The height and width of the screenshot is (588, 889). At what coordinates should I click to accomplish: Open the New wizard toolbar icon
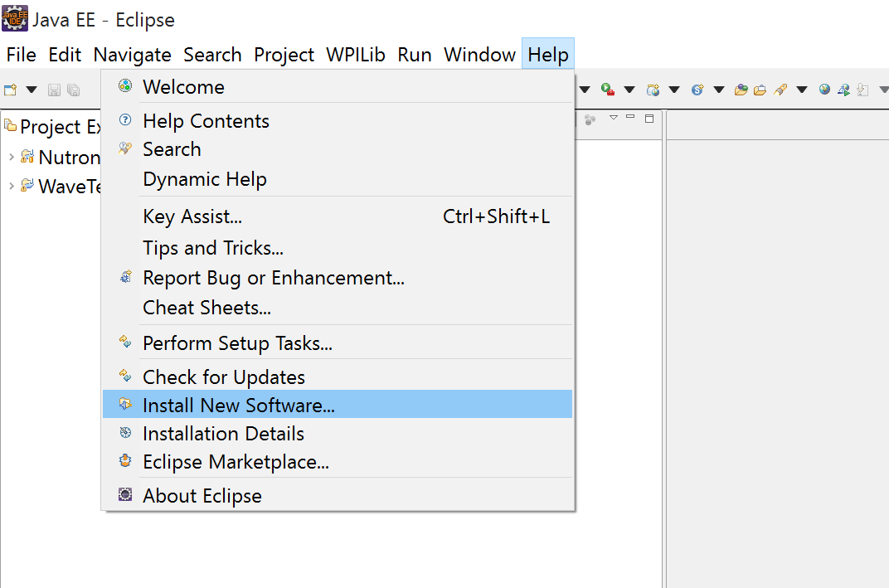(x=11, y=89)
